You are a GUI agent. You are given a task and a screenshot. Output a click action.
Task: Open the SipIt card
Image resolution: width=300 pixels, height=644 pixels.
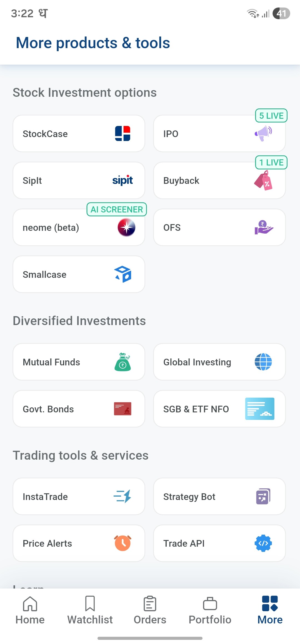tap(79, 180)
